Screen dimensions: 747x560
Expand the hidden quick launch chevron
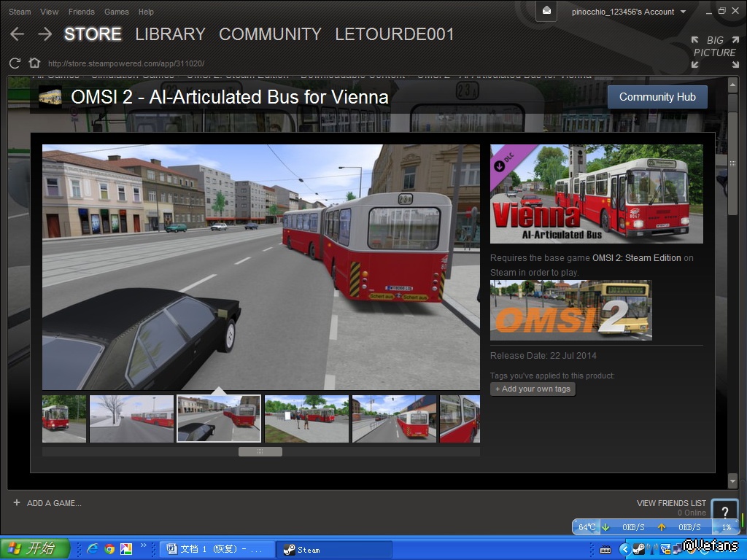(x=144, y=545)
